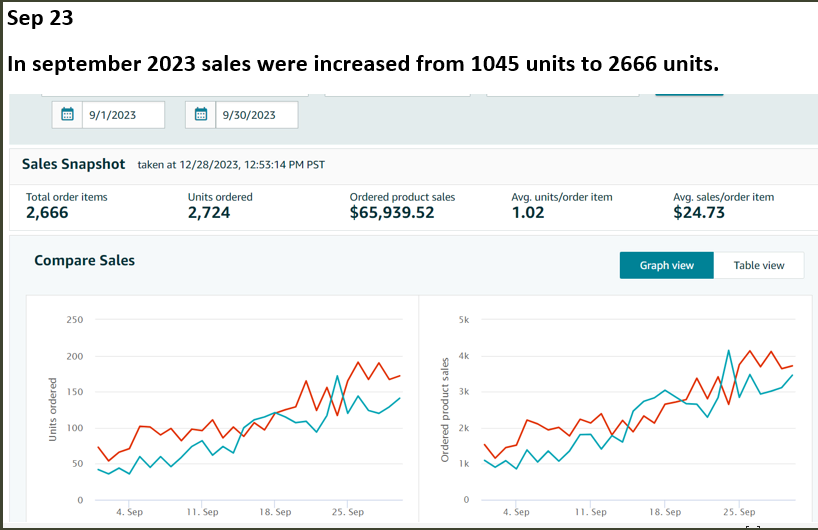Click the Units ordered value 2,724
Viewport: 818px width, 530px height.
tap(210, 213)
